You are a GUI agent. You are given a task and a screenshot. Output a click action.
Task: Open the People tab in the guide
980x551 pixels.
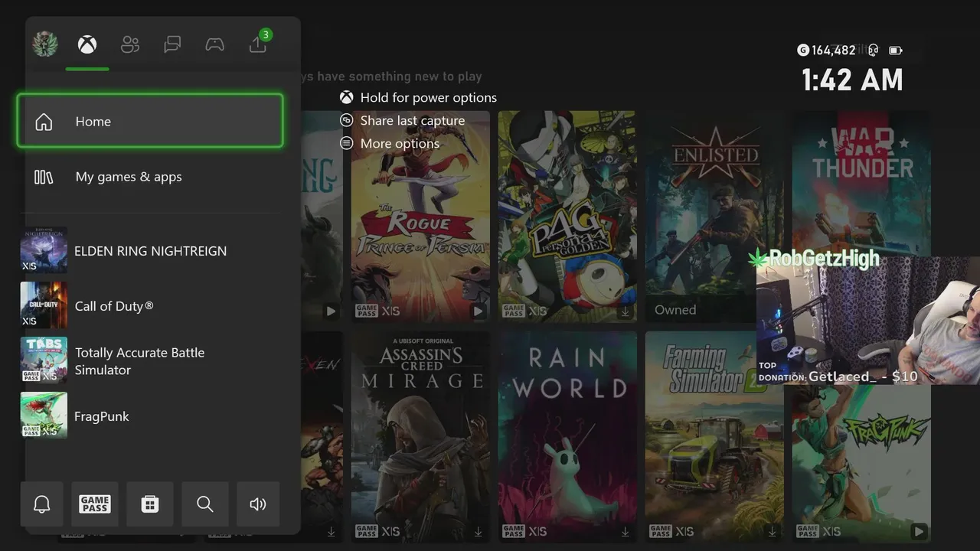click(130, 44)
